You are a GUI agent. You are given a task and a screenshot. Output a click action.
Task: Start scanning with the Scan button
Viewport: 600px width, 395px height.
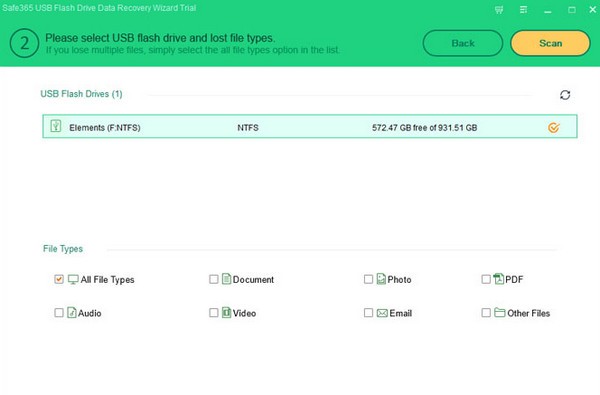[550, 43]
